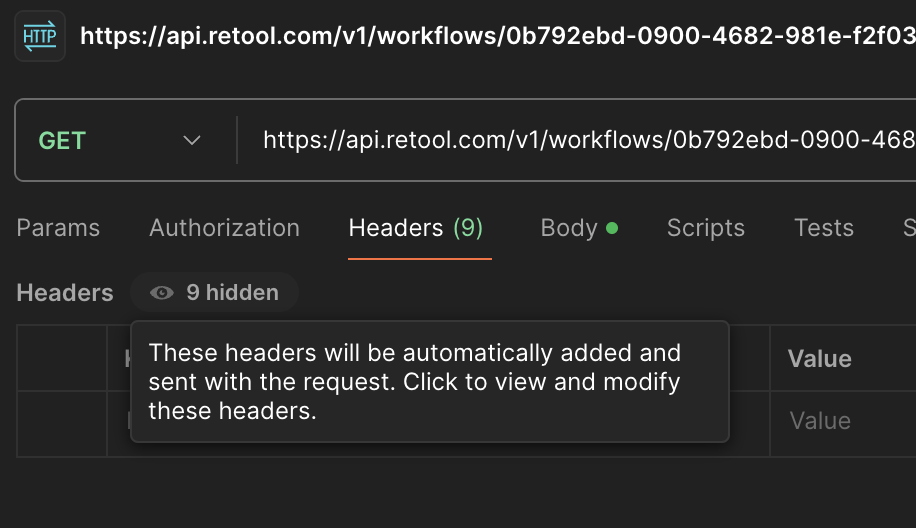Image resolution: width=916 pixels, height=528 pixels.
Task: Click the Headers section label
Action: (65, 293)
